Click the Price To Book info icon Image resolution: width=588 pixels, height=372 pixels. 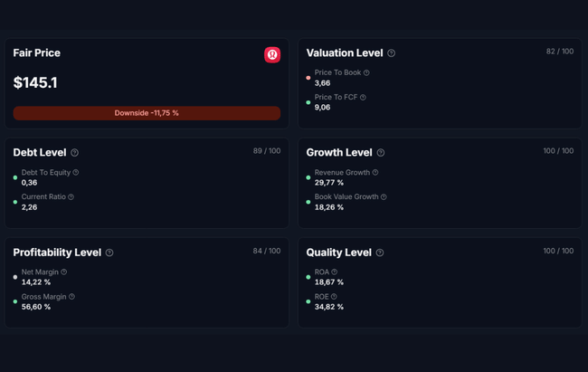tap(366, 72)
